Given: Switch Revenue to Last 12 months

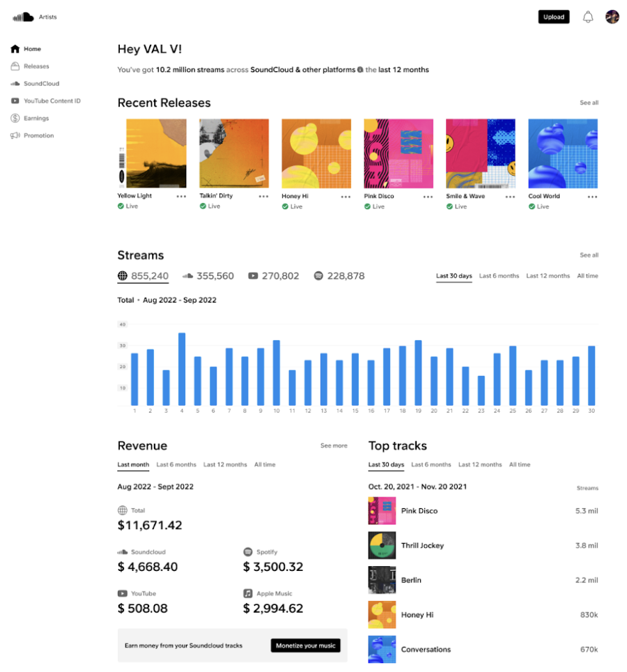Looking at the screenshot, I should tap(225, 464).
